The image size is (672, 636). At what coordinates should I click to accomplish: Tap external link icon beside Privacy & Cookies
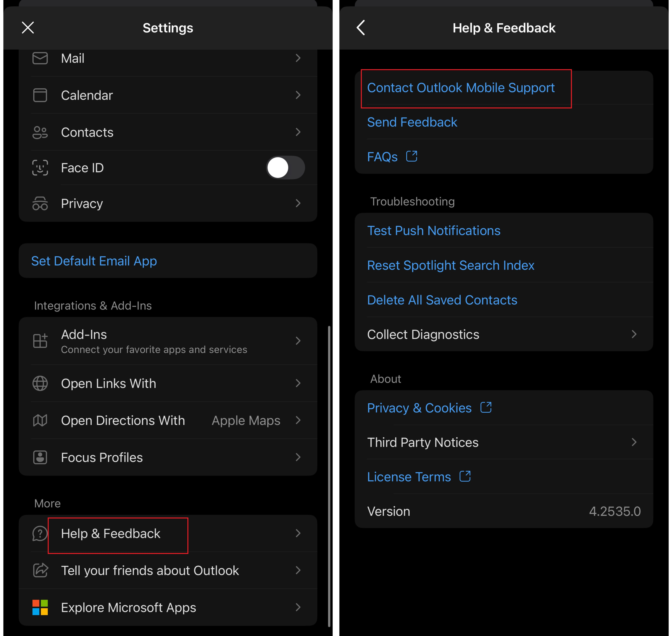486,408
